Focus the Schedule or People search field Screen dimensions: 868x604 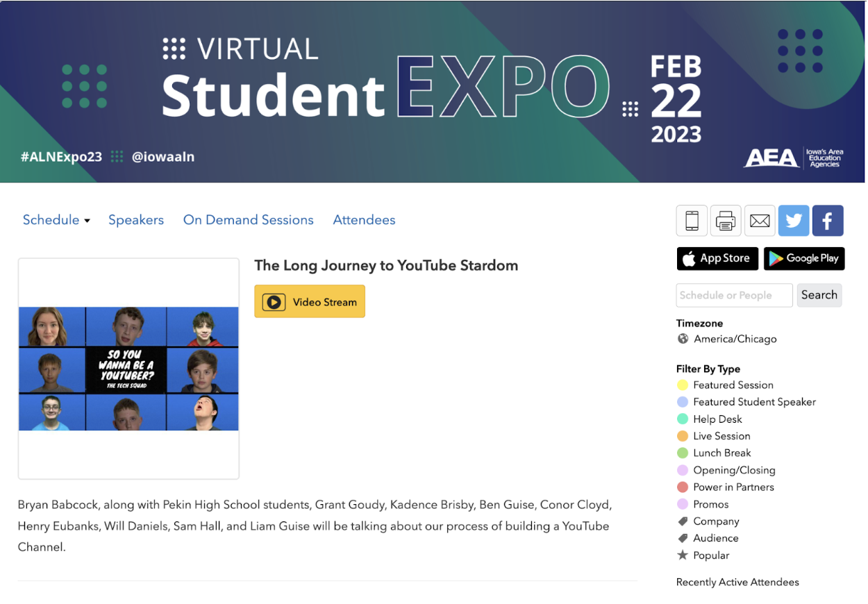[734, 295]
